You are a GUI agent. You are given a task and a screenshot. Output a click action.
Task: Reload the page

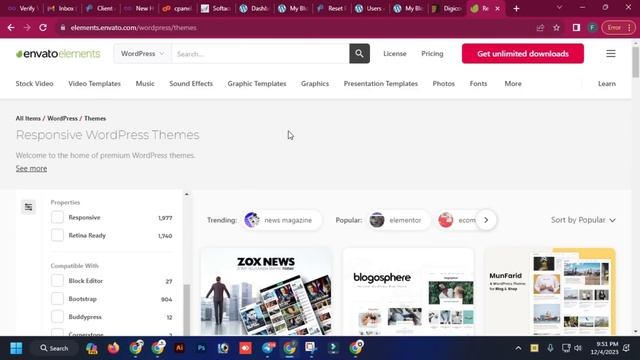pos(43,28)
